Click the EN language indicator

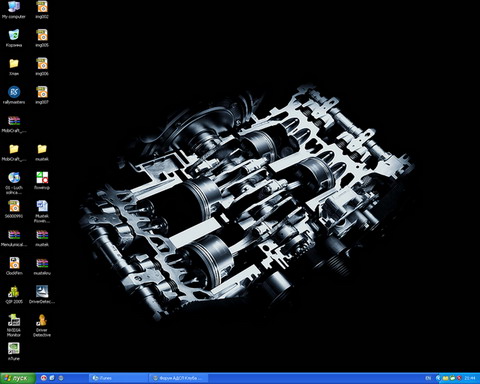(428, 378)
